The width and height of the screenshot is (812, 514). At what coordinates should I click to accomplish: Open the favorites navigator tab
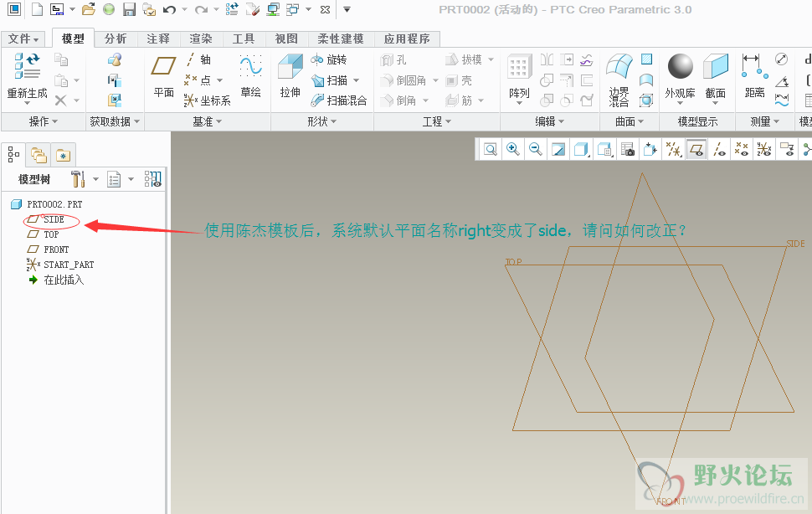(63, 155)
